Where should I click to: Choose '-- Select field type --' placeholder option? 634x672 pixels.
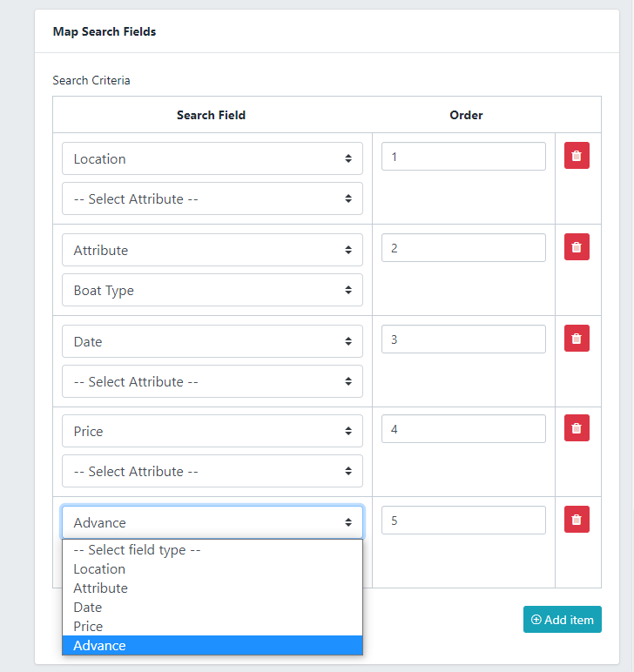137,550
